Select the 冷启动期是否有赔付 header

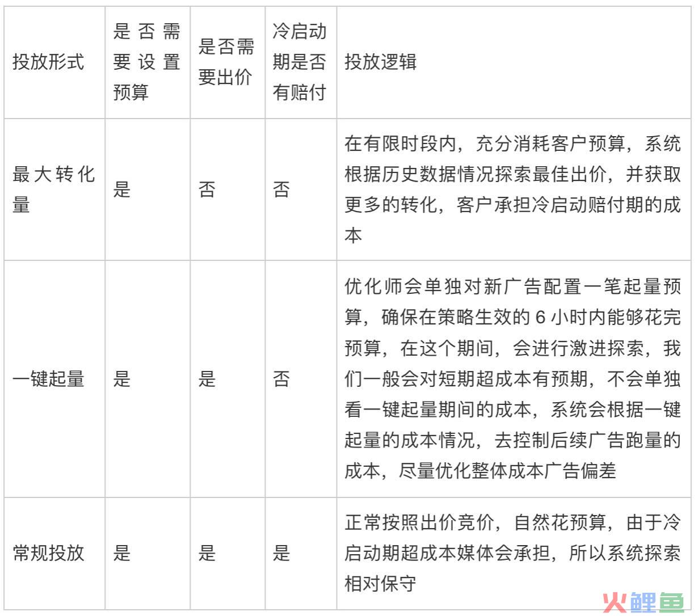300,62
